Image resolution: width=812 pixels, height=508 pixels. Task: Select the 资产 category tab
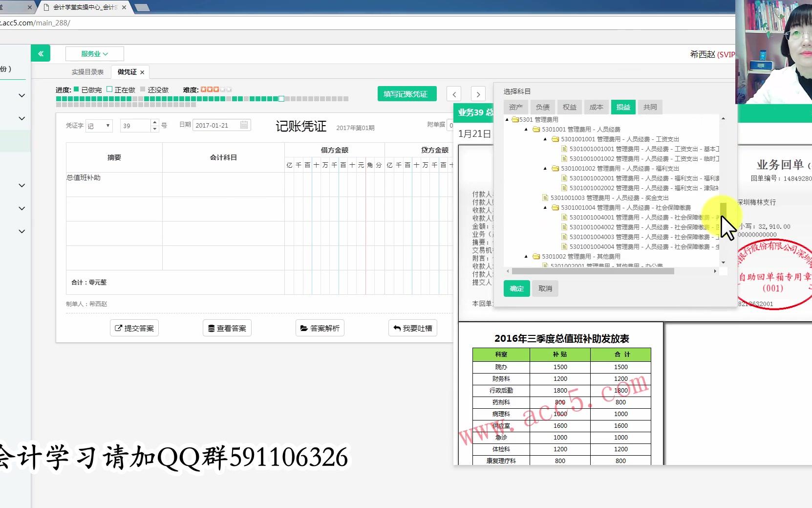click(x=516, y=107)
